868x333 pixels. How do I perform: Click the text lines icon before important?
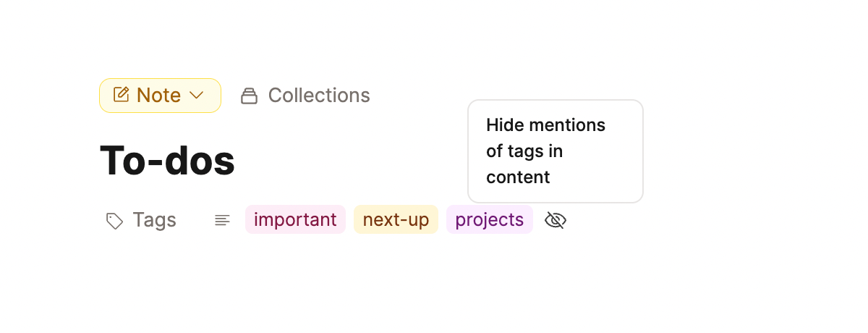click(x=222, y=220)
